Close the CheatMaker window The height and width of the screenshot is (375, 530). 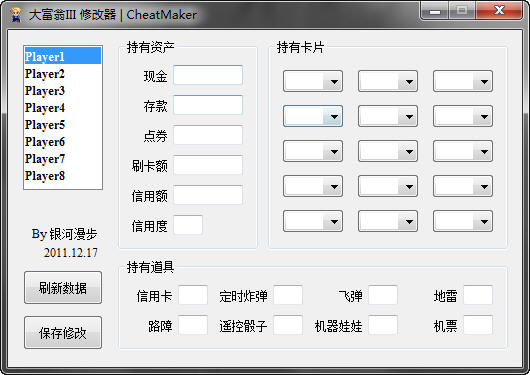point(499,11)
